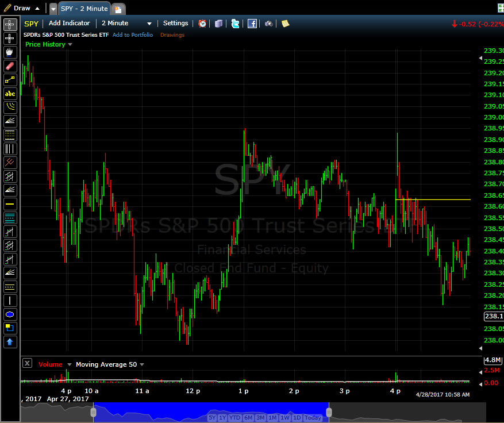Select the orange pitchfork tool
The width and height of the screenshot is (504, 423).
(10, 163)
